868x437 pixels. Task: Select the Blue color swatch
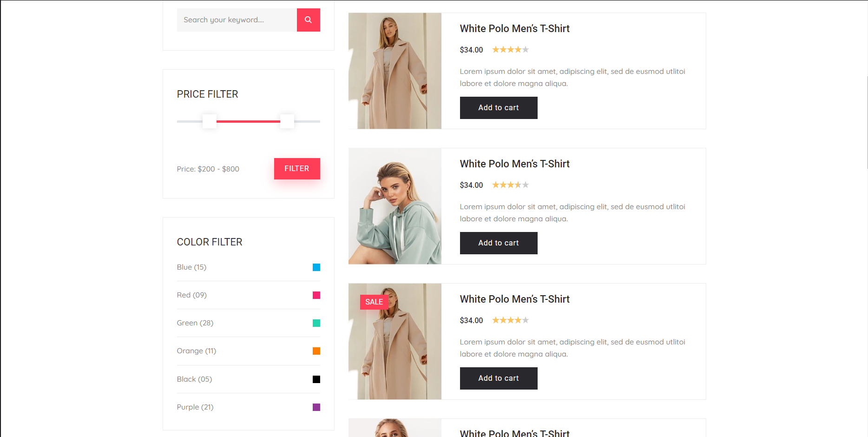pyautogui.click(x=316, y=267)
